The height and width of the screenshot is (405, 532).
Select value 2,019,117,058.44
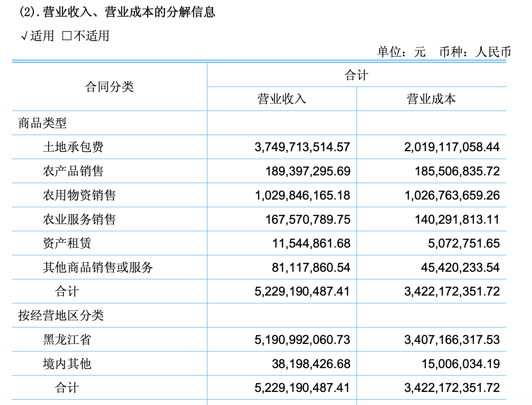pos(452,147)
